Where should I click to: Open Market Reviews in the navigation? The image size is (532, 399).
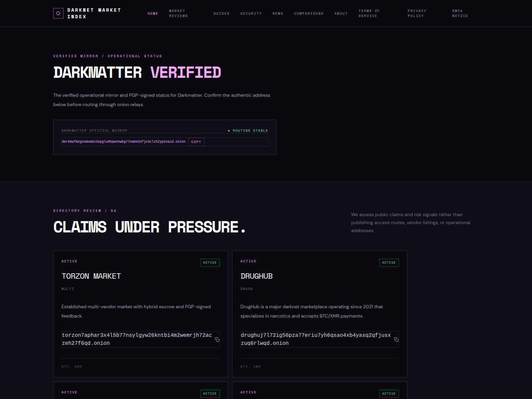coord(179,13)
